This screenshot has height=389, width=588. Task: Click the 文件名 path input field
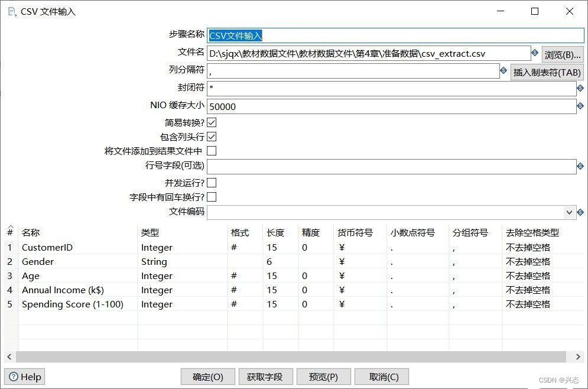[x=369, y=53]
